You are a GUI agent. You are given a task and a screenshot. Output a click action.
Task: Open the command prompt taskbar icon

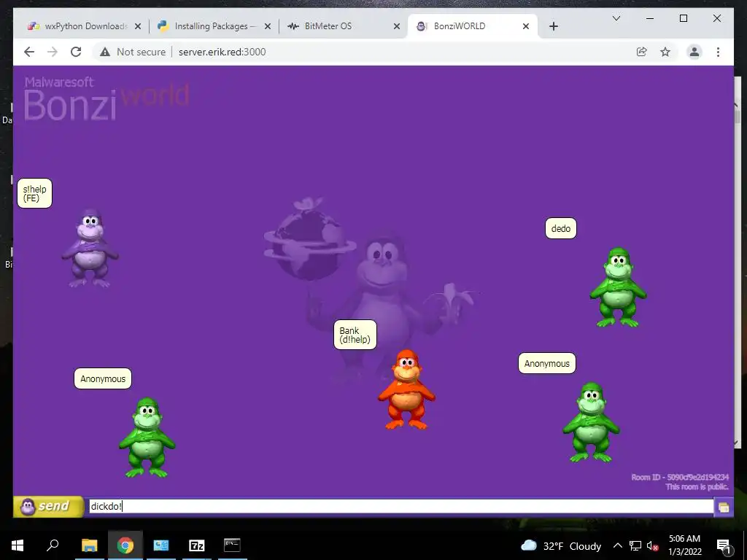point(232,545)
